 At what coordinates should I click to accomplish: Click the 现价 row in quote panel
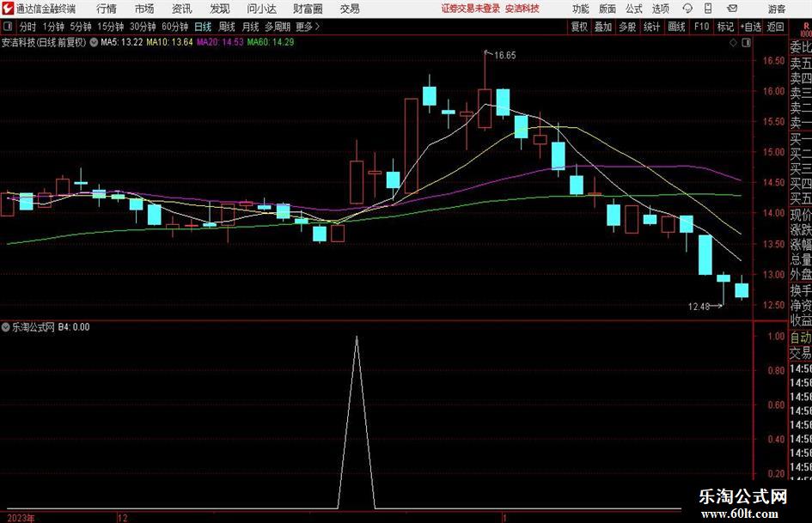(x=801, y=215)
